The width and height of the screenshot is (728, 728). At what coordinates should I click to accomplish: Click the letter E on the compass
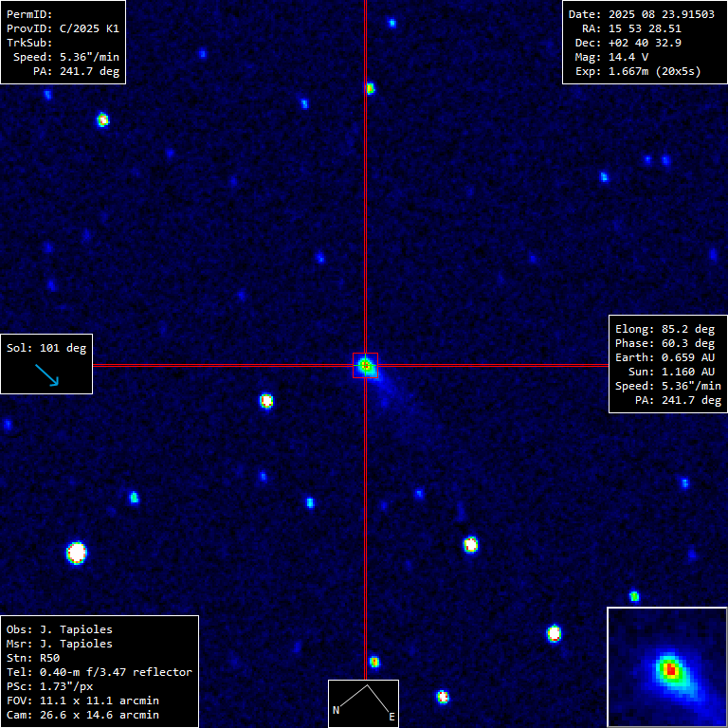391,718
